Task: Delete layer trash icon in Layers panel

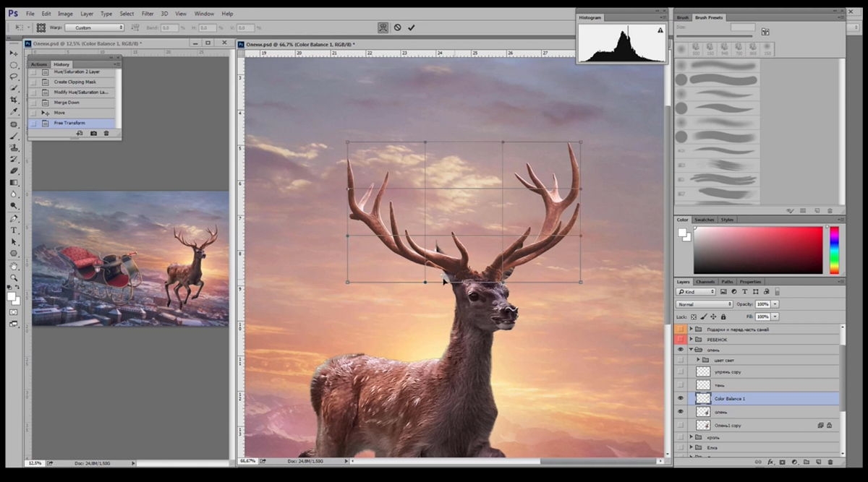Action: (830, 461)
